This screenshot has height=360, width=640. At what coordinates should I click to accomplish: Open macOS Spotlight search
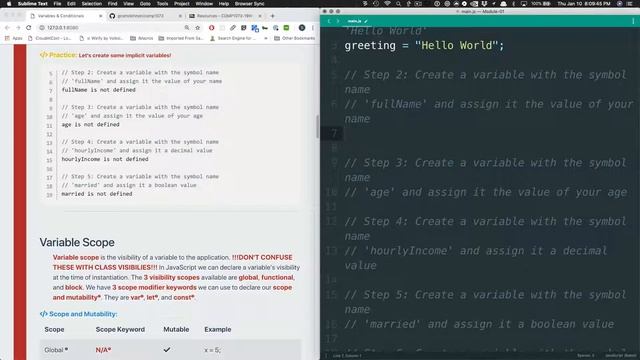(x=398, y=4)
